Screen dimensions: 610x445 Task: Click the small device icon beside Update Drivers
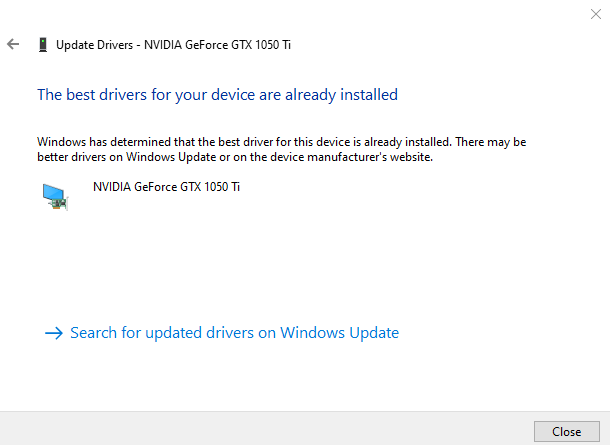[x=42, y=44]
